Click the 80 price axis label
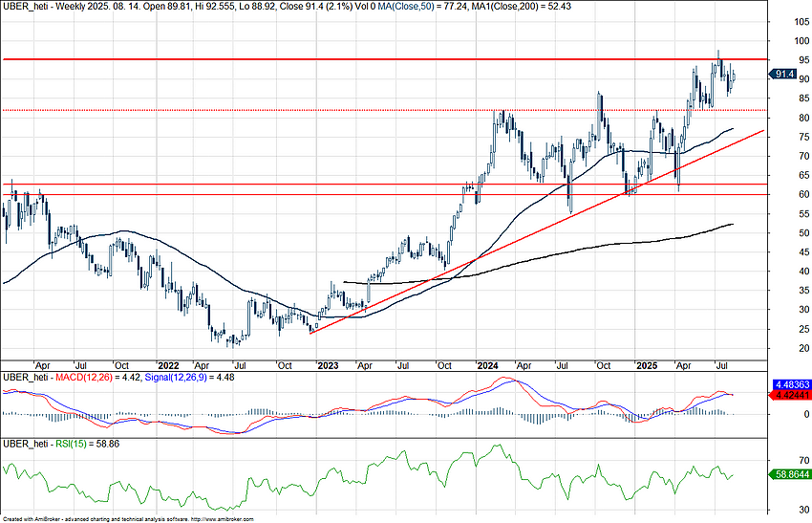 [803, 119]
